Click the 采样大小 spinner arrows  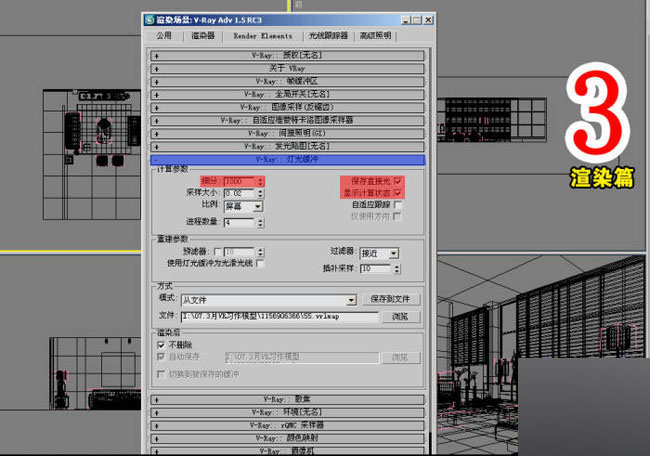[260, 193]
